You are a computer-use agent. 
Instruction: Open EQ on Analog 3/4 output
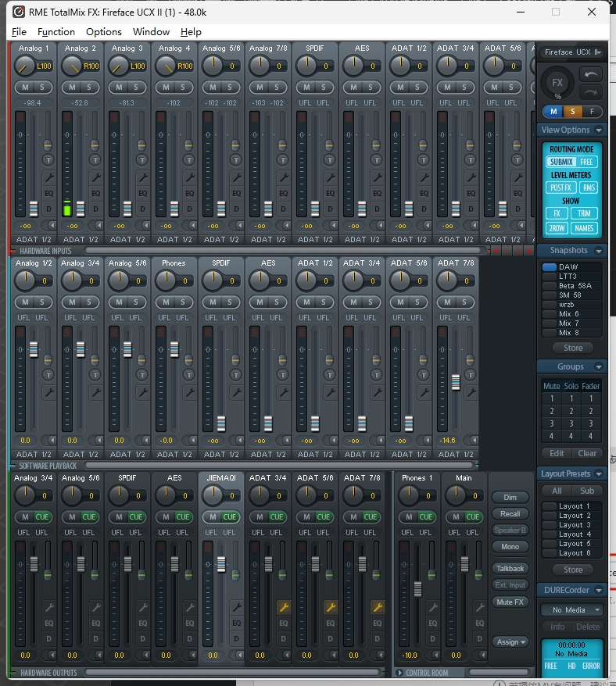point(48,623)
